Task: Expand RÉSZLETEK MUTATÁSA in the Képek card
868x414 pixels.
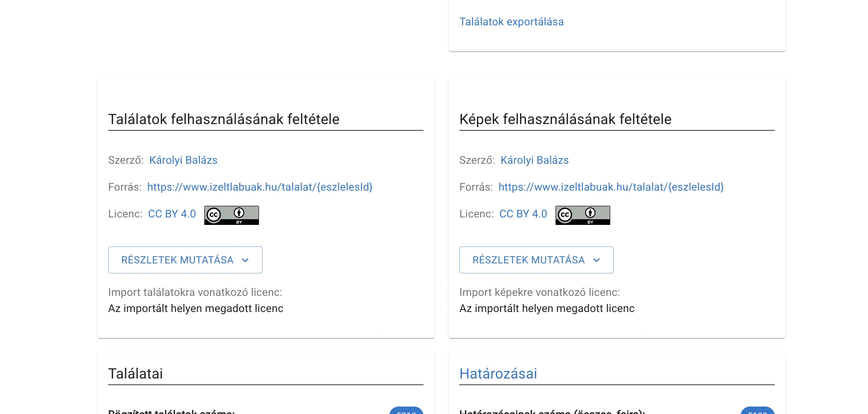Action: (x=536, y=260)
